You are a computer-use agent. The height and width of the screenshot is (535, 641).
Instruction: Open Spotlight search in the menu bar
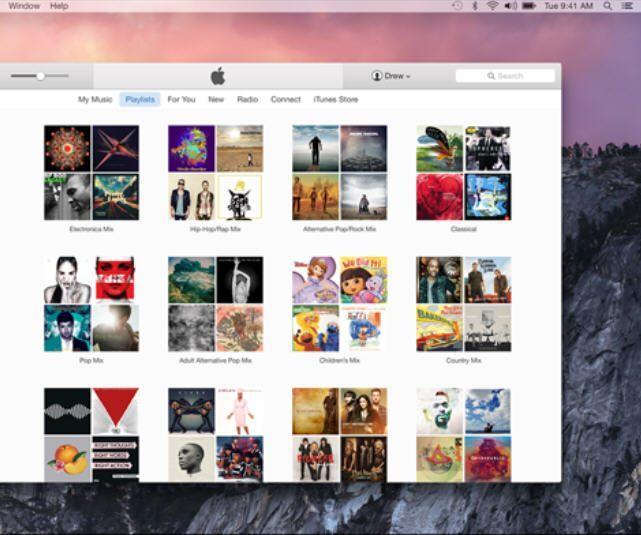tap(608, 6)
